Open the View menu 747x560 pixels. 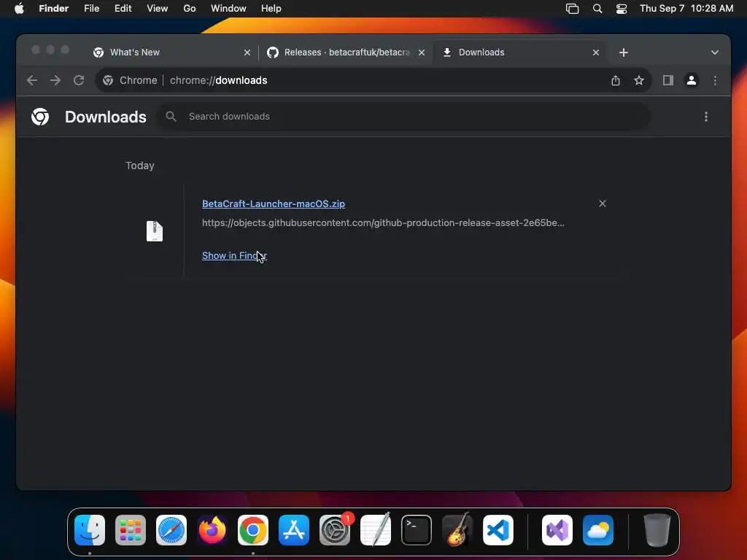point(158,9)
